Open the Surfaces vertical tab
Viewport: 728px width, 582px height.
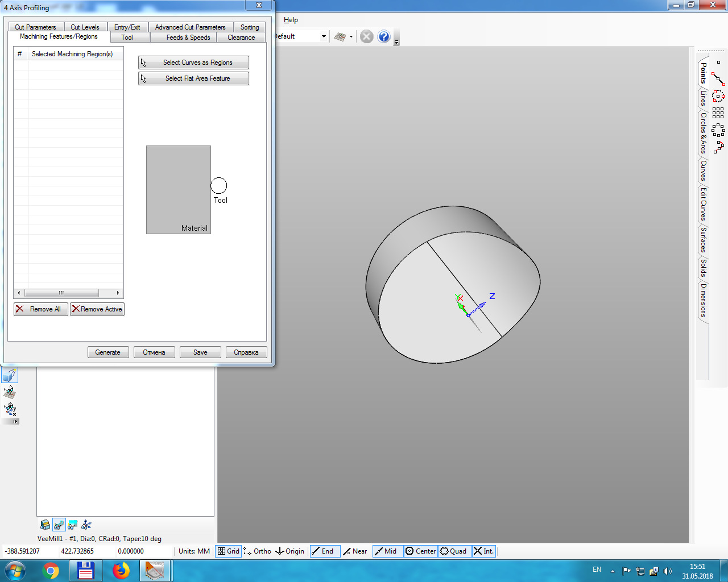704,240
